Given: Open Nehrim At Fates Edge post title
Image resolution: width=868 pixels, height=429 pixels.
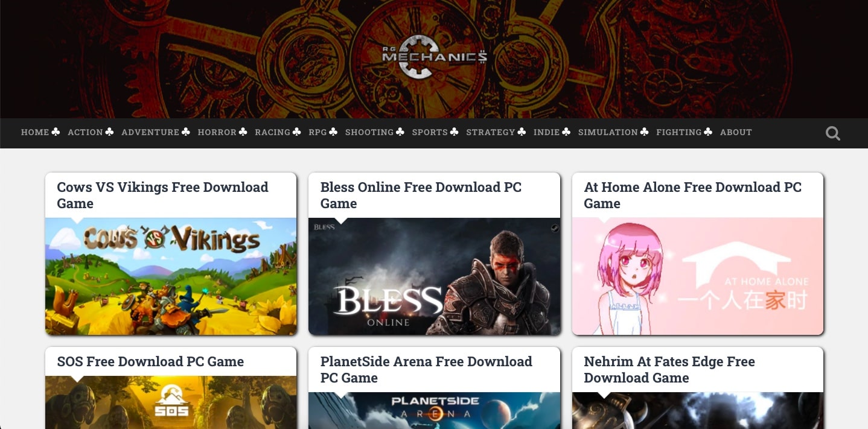Looking at the screenshot, I should tap(669, 370).
